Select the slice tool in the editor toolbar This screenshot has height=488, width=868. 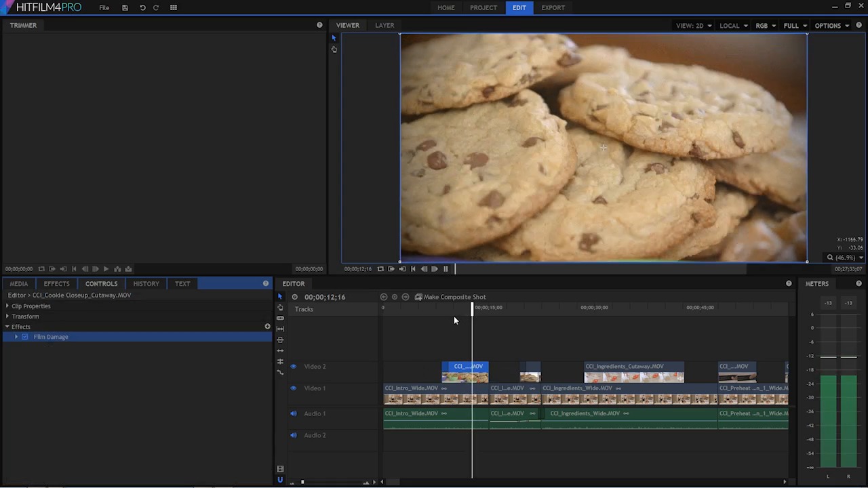click(x=280, y=318)
